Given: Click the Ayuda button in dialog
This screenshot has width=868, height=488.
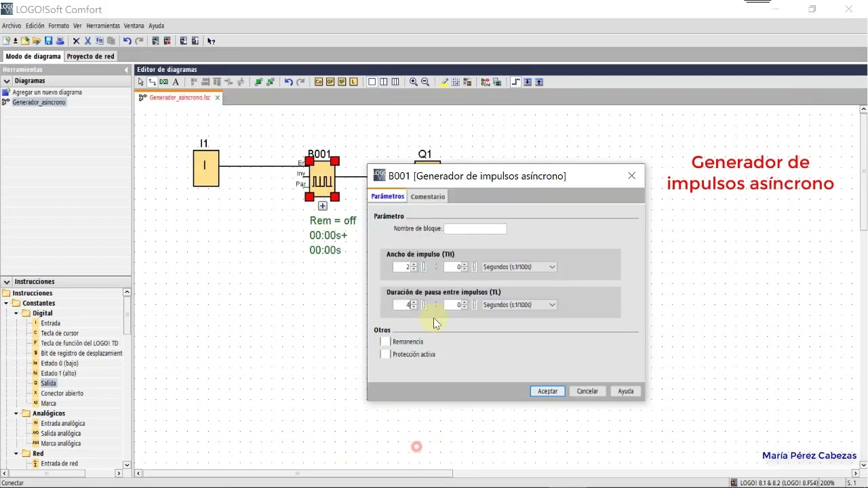Looking at the screenshot, I should [x=625, y=391].
